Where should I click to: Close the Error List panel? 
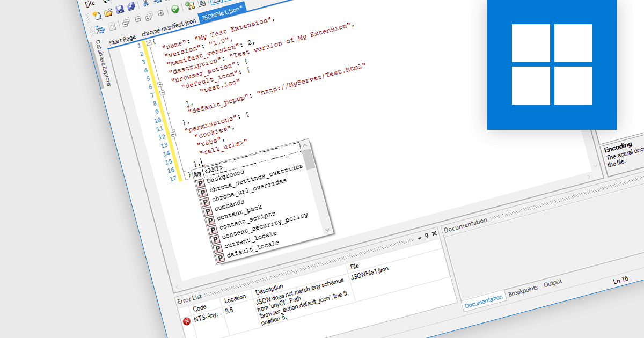coord(434,234)
